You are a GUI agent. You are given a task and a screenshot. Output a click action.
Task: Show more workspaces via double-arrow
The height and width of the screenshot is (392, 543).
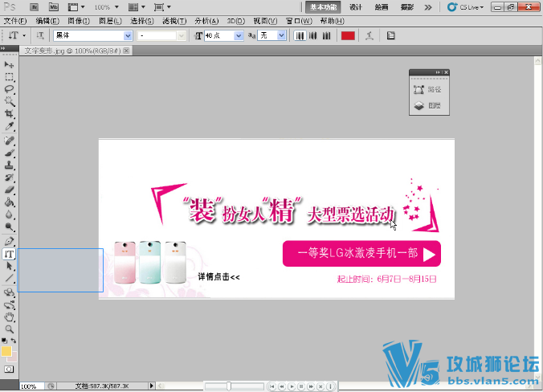pyautogui.click(x=428, y=7)
